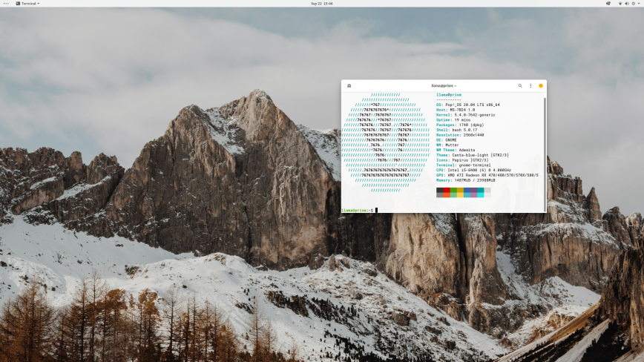This screenshot has height=362, width=644.
Task: Click the tray icon left of the network icon
Action: click(x=608, y=3)
